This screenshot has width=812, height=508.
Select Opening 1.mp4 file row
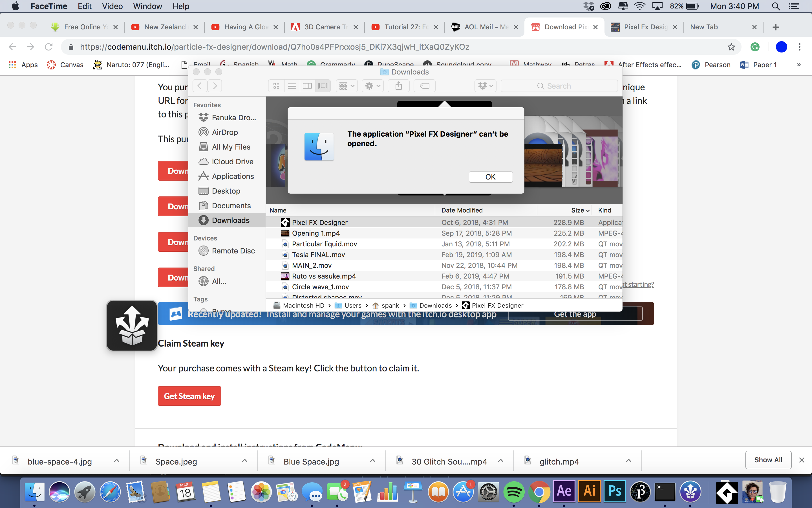(444, 233)
